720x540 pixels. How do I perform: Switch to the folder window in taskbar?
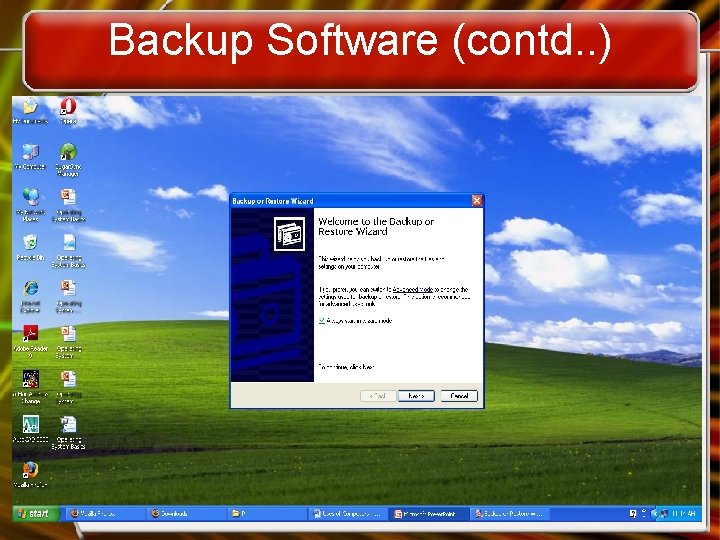267,514
